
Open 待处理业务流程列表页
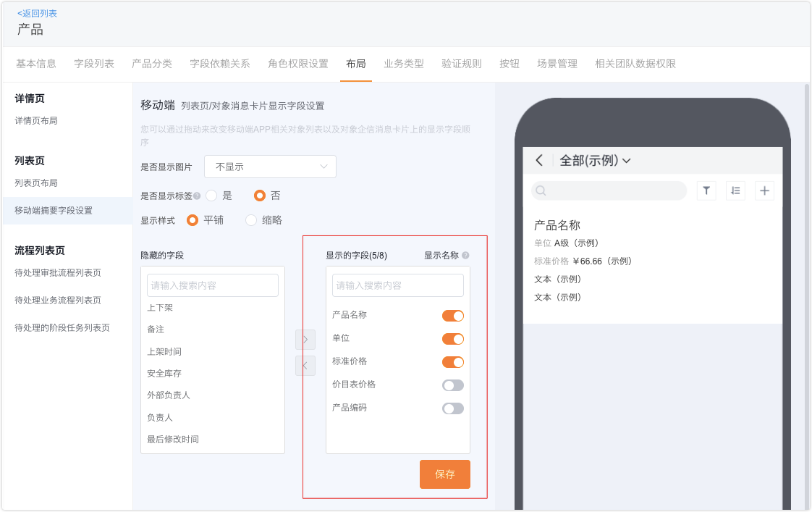point(57,300)
